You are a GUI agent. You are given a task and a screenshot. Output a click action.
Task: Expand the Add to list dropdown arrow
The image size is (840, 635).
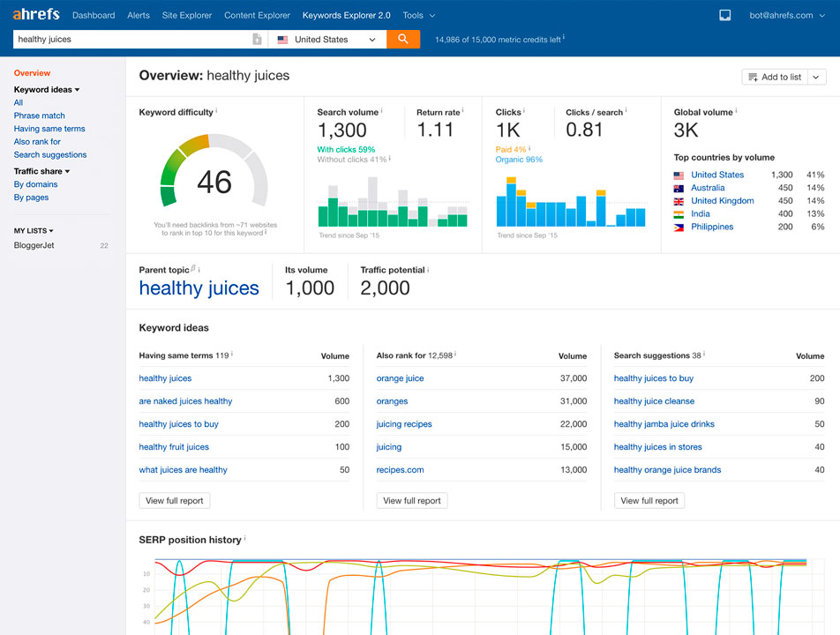(x=815, y=77)
